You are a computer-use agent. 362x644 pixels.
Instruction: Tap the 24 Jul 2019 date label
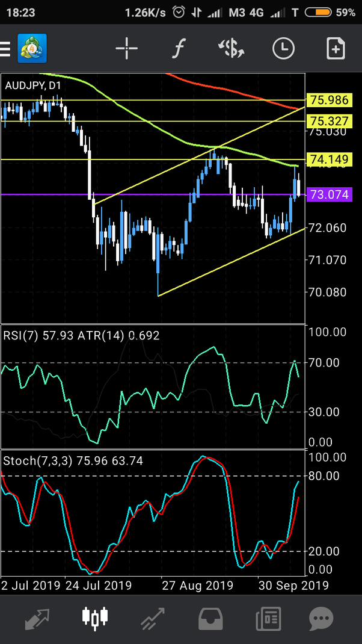(x=98, y=585)
